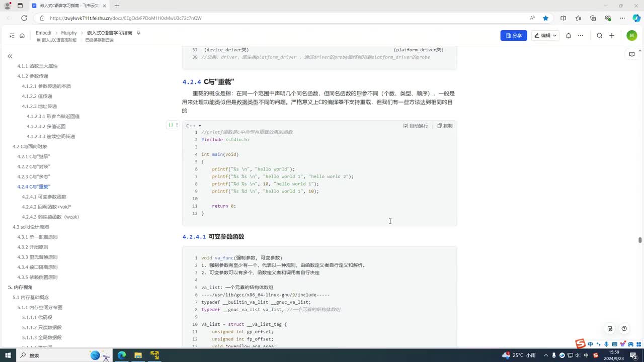
Task: Open browser settings ellipsis menu
Action: pyautogui.click(x=623, y=18)
